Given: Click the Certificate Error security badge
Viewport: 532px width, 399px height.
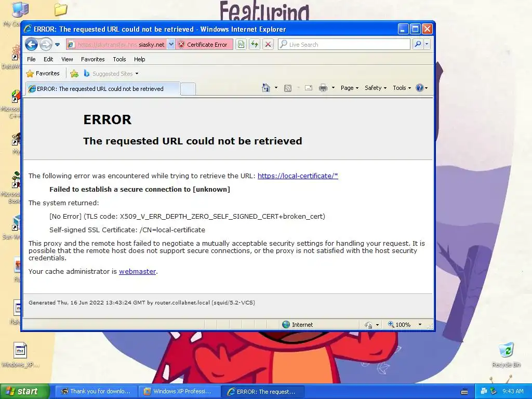Looking at the screenshot, I should click(x=204, y=45).
